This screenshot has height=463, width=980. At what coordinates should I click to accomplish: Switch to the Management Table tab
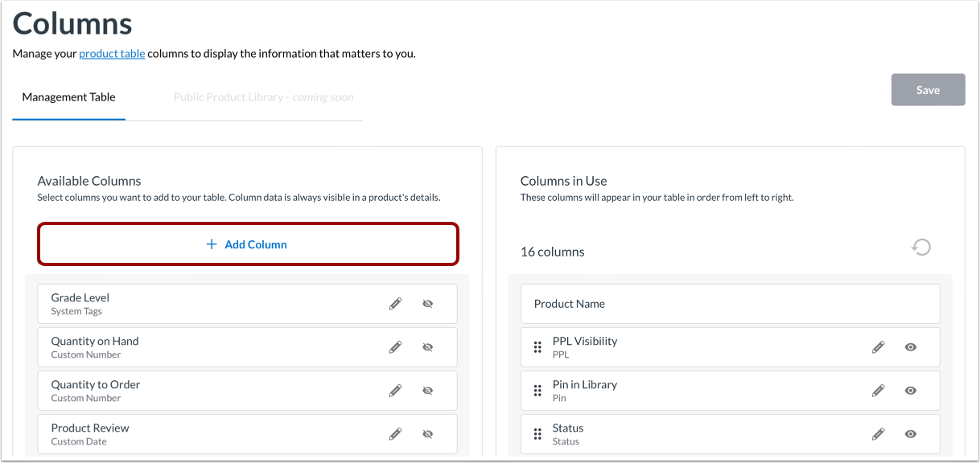coord(68,96)
